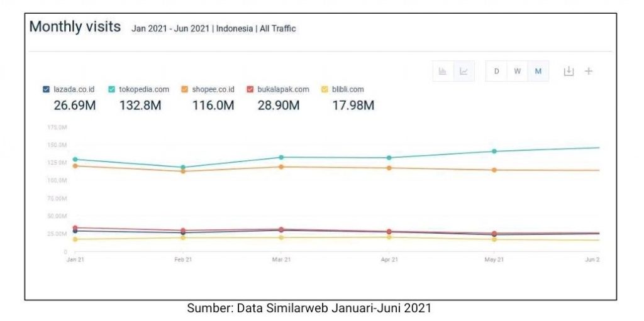This screenshot has width=644, height=321.
Task: Click bukalapak Jan 21 data point
Action: [75, 227]
